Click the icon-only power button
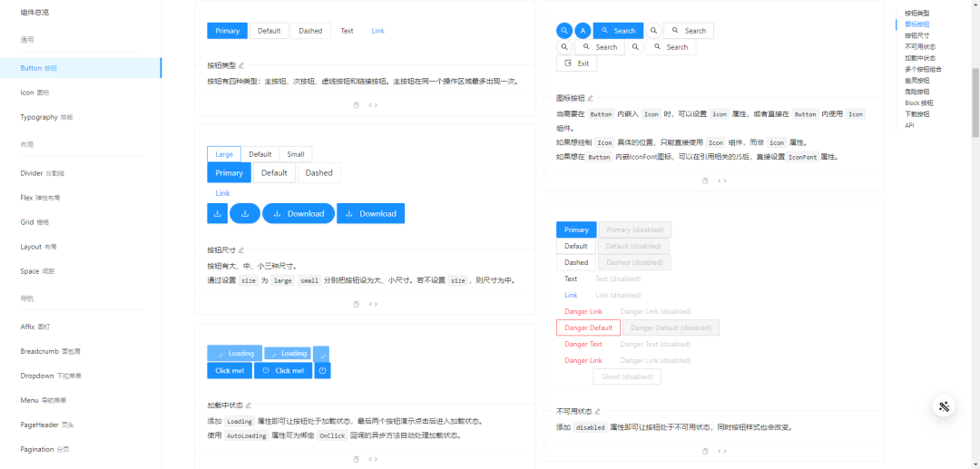Screen dimensions: 980x469 pyautogui.click(x=322, y=370)
